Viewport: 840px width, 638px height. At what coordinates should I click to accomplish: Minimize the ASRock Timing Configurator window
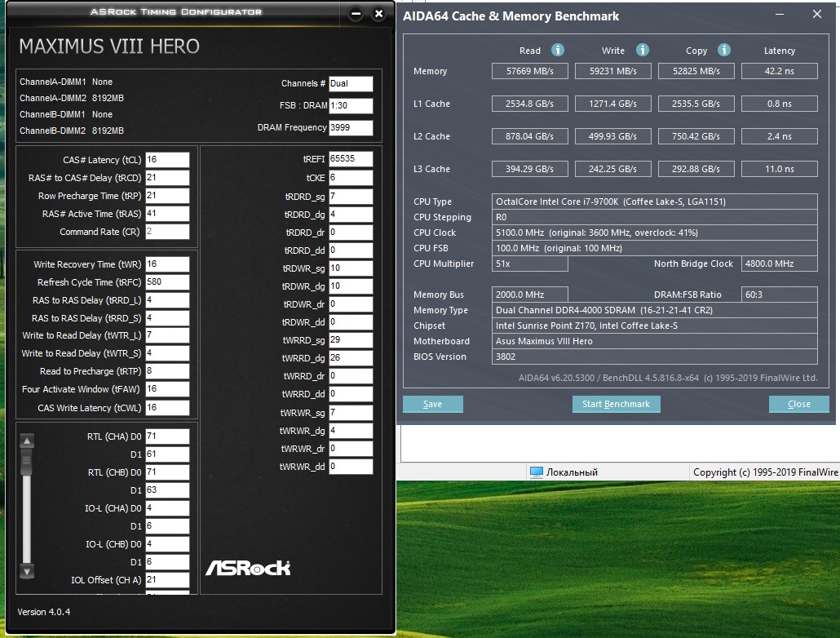(x=356, y=15)
